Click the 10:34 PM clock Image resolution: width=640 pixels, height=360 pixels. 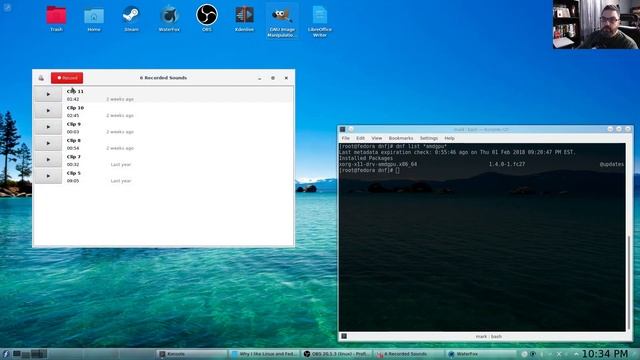pyautogui.click(x=605, y=353)
